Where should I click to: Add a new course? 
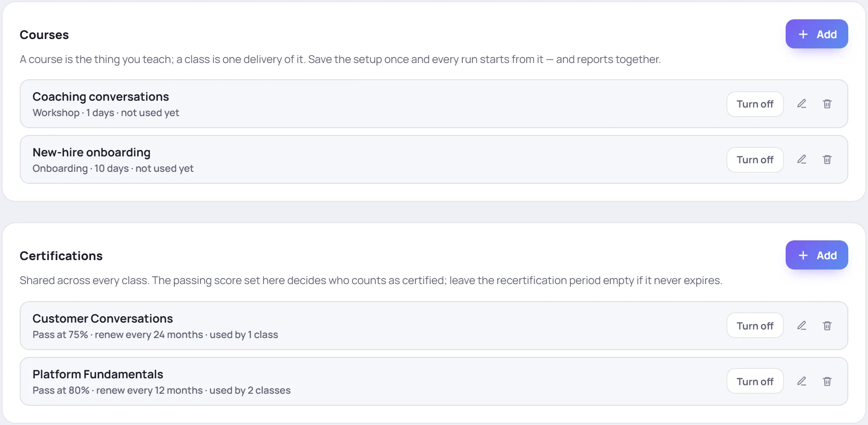pyautogui.click(x=817, y=34)
